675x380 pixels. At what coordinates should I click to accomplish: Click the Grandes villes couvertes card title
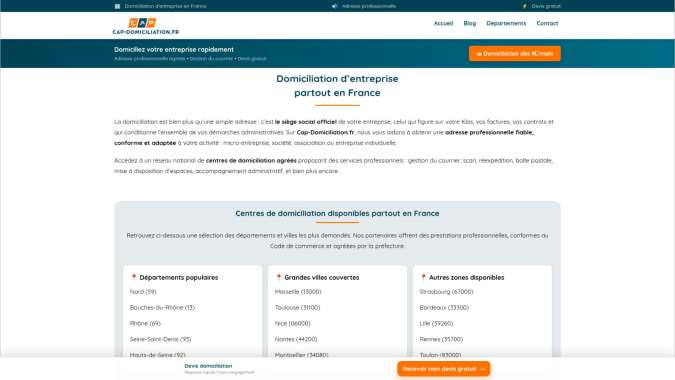322,278
